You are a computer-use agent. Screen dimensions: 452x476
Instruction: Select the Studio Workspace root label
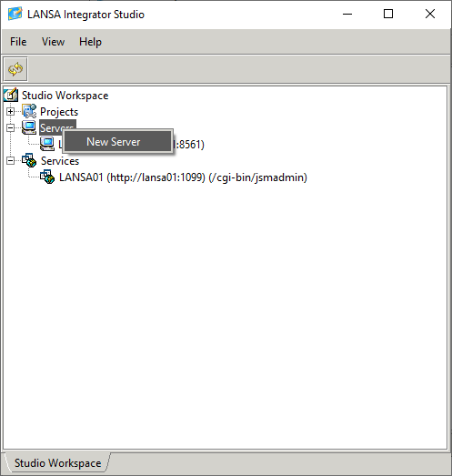click(x=65, y=96)
